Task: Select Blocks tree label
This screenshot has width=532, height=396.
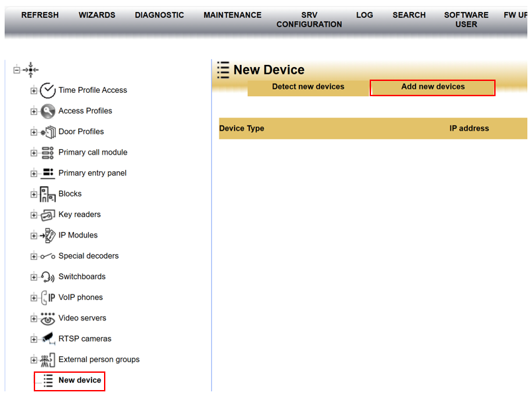Action: click(70, 194)
